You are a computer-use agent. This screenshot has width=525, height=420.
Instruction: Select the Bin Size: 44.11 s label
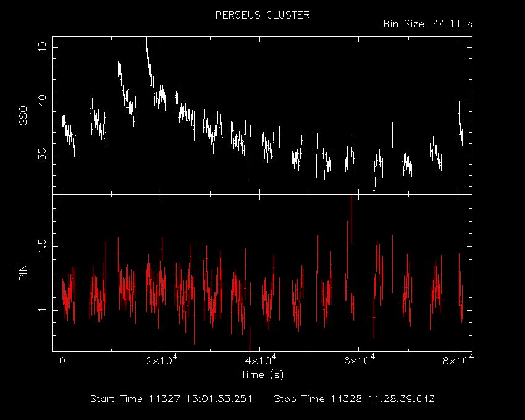coord(427,24)
